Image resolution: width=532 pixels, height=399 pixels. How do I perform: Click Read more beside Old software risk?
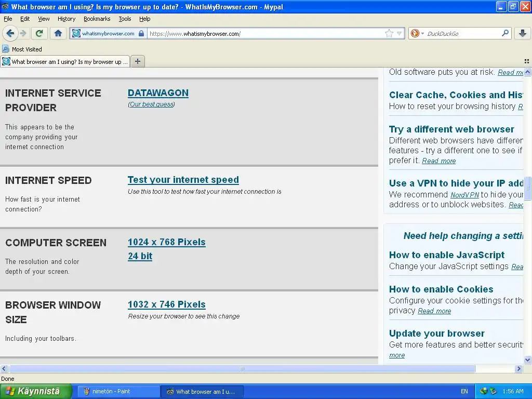510,72
